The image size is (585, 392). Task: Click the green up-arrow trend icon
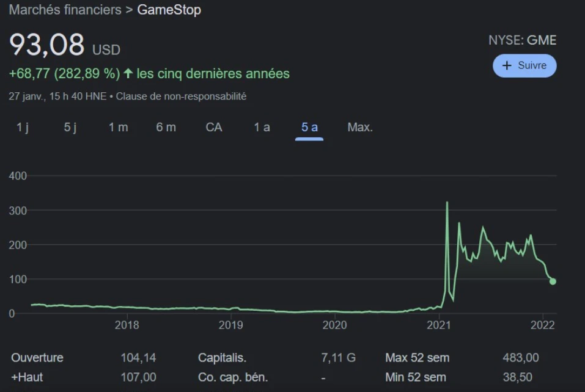click(x=128, y=74)
